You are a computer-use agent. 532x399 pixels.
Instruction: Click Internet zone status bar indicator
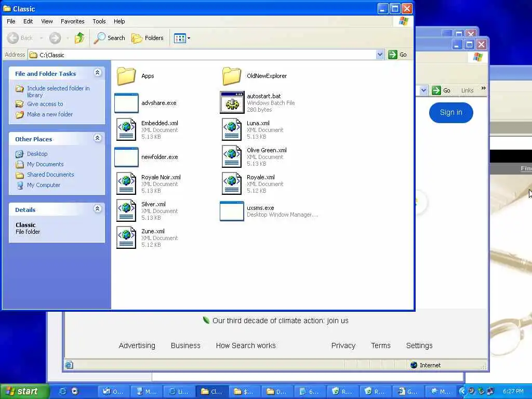(x=426, y=365)
